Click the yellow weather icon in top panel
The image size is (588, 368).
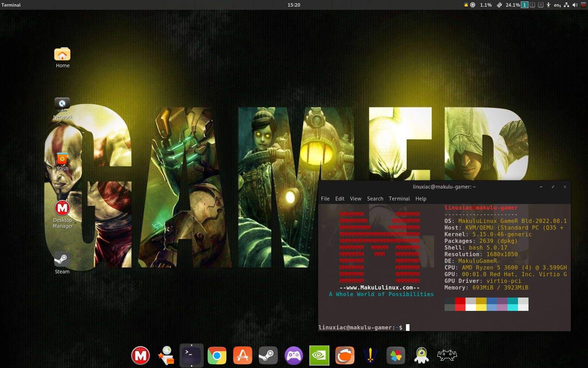tap(466, 5)
